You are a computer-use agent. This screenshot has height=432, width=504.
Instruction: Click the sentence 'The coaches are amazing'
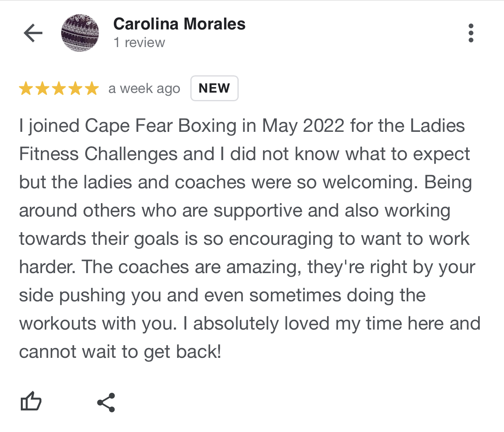point(192,267)
